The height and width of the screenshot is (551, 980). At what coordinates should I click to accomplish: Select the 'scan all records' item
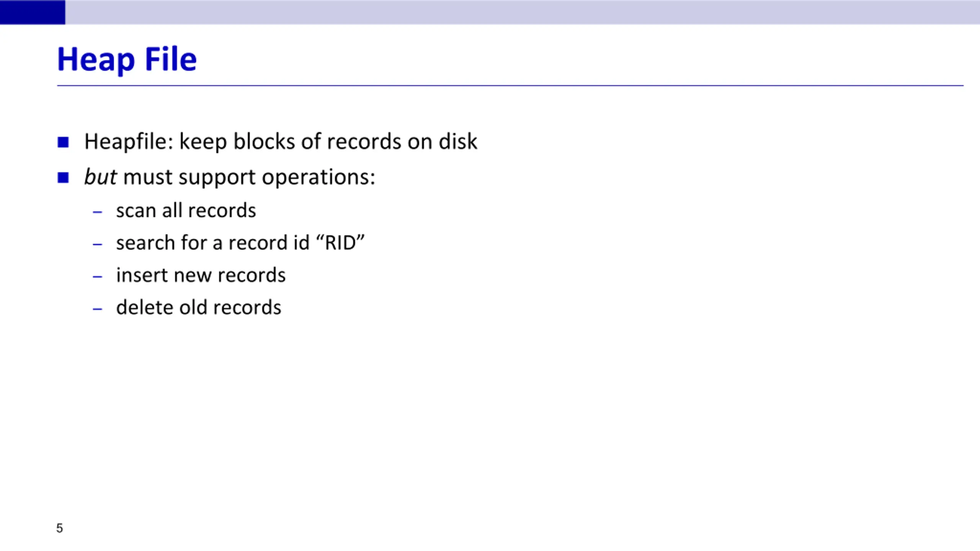[x=186, y=210]
